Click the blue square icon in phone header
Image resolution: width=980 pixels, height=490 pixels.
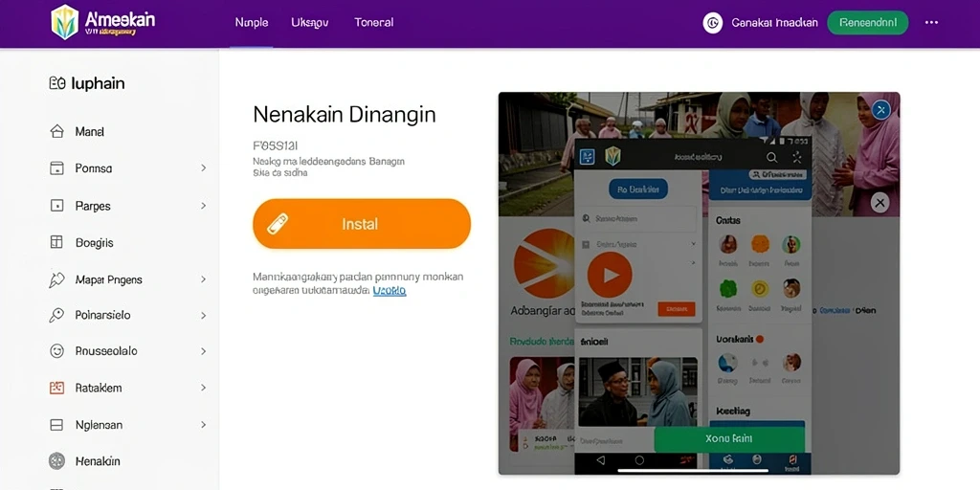pyautogui.click(x=588, y=157)
